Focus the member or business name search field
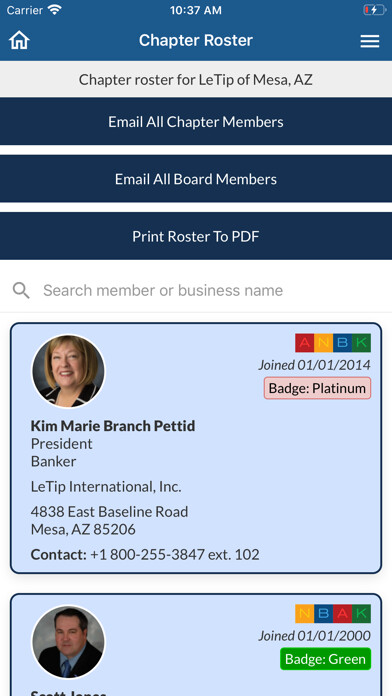 [x=196, y=290]
